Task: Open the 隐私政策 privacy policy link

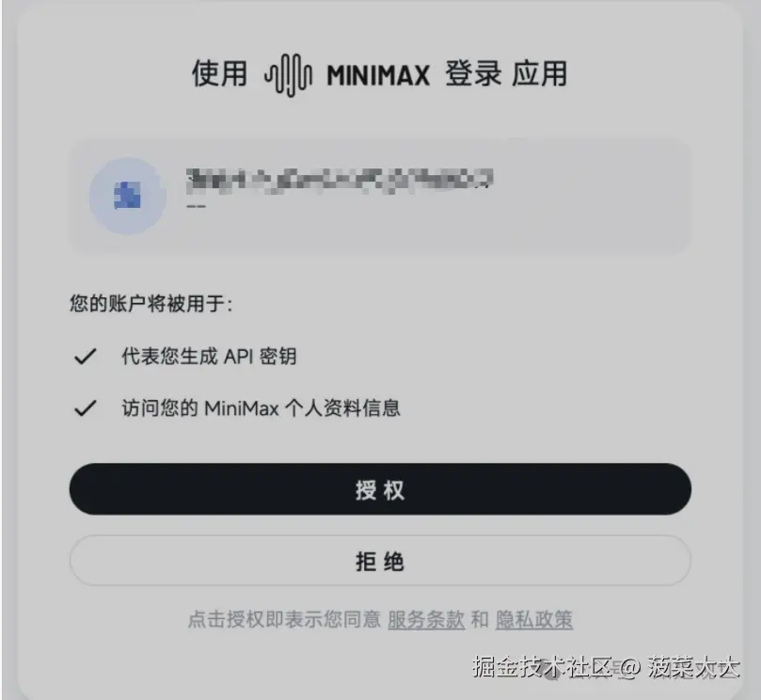Action: point(534,619)
